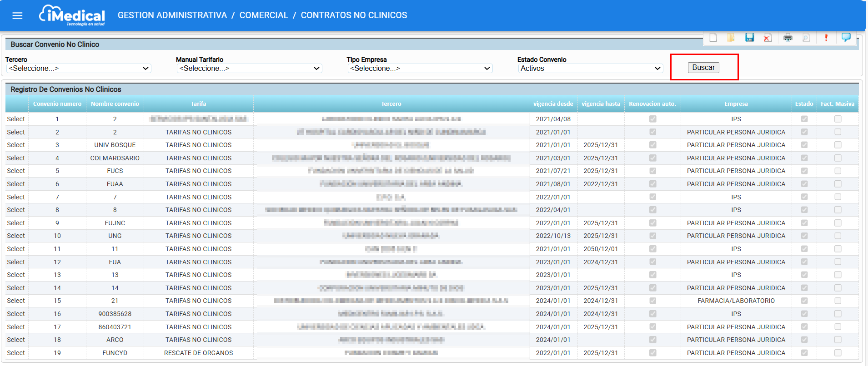Select convenio row 15 with nombre 21
868x366 pixels.
pyautogui.click(x=16, y=301)
